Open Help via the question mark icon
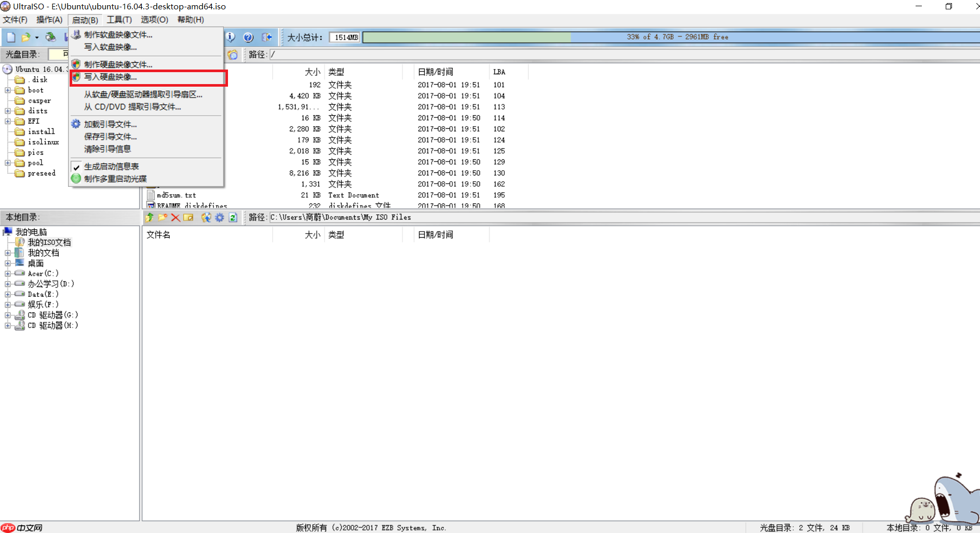This screenshot has height=533, width=980. 248,37
